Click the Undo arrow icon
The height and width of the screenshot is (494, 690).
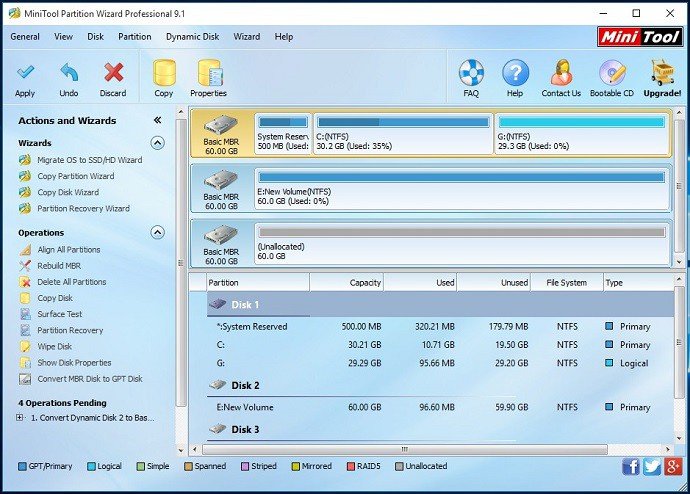coord(69,72)
